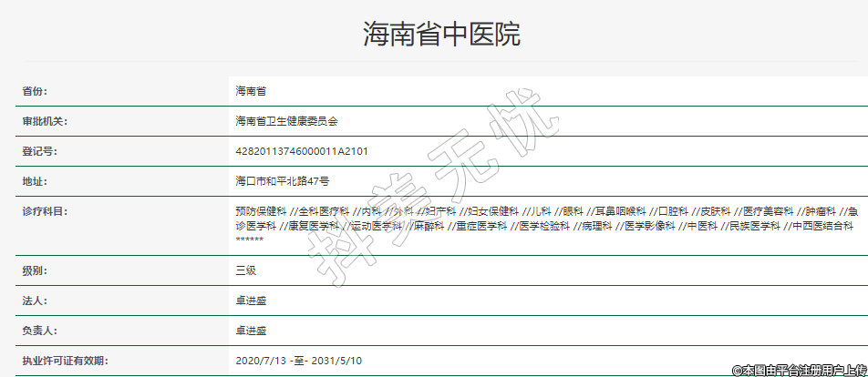Select the 三级 level value
Viewport: 868px width, 377px height.
(x=245, y=271)
